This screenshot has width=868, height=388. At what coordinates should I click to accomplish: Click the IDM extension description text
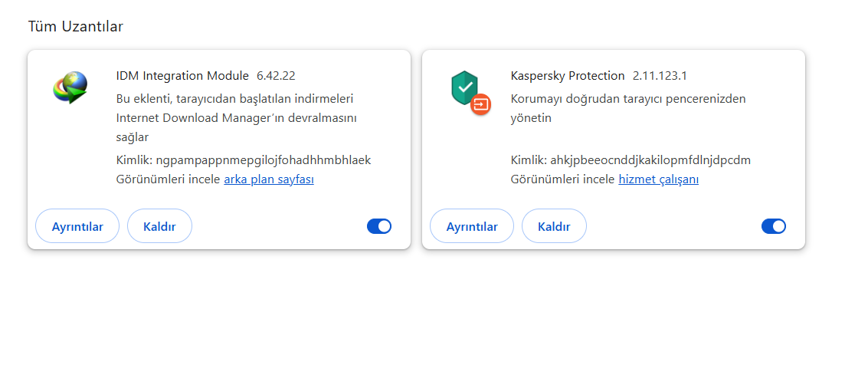point(236,118)
